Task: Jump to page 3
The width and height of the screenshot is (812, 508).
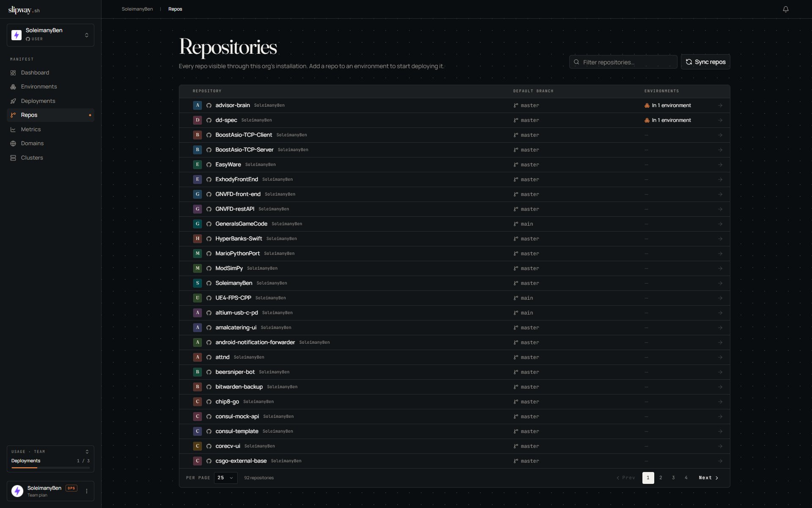Action: pyautogui.click(x=673, y=478)
